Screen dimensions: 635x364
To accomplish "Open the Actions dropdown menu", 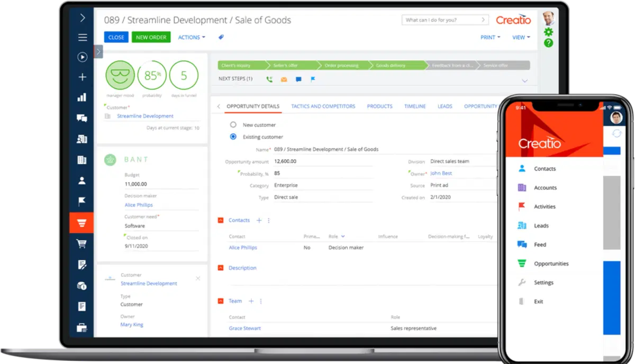I will click(192, 37).
